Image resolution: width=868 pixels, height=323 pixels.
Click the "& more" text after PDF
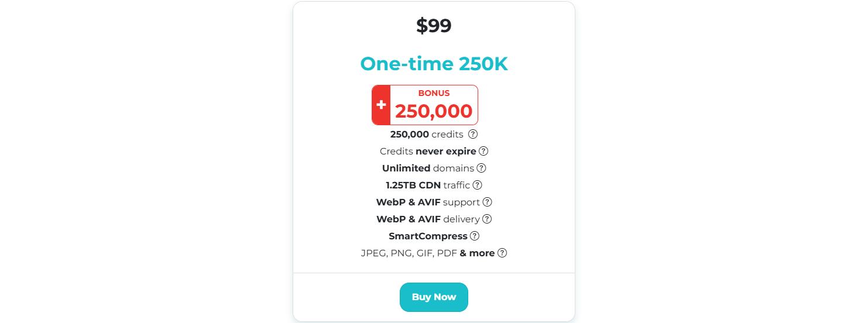click(477, 253)
